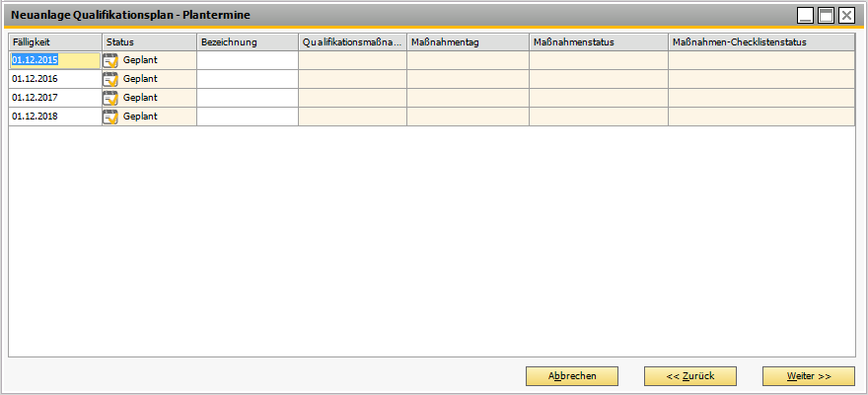The width and height of the screenshot is (868, 395).
Task: Click the Geplant status icon for 01.12.2015
Action: click(x=110, y=60)
